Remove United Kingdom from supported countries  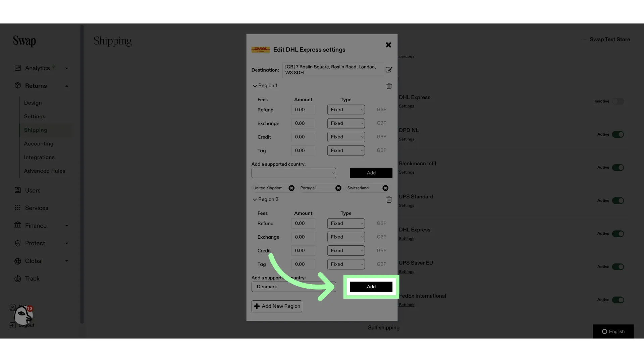point(291,188)
